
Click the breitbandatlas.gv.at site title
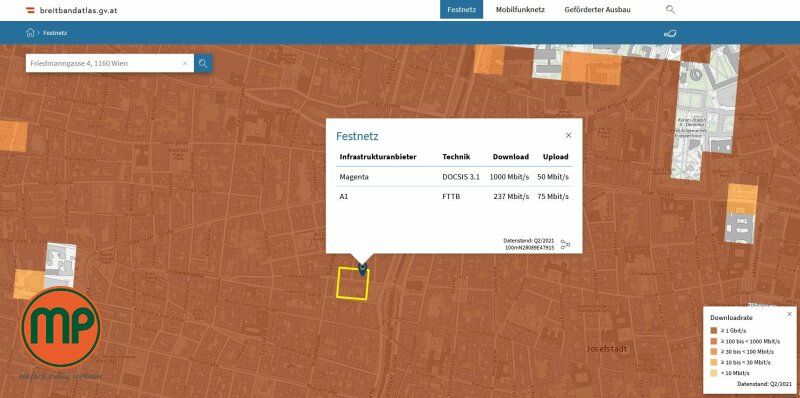click(x=78, y=10)
